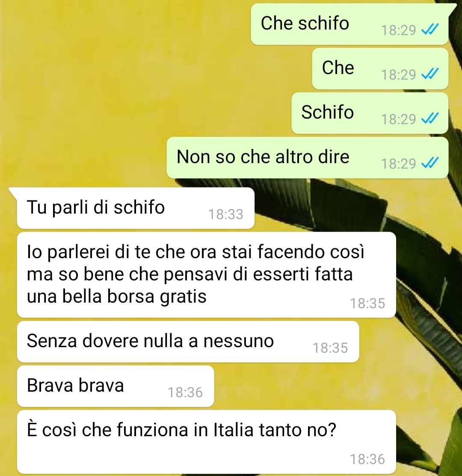462x476 pixels.
Task: Tap read receipt on 'Non so che altro dire'
Action: tap(430, 164)
